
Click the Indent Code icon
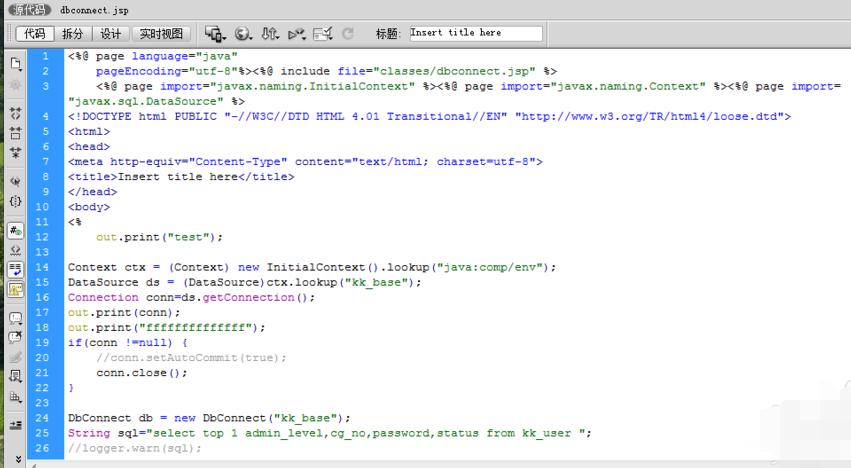pos(15,424)
